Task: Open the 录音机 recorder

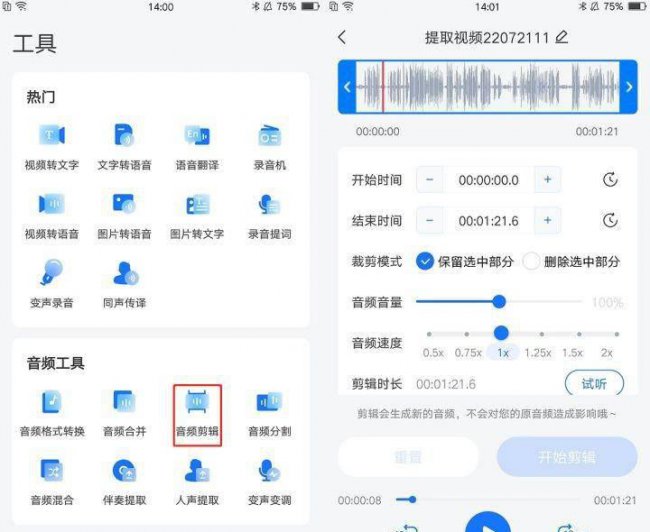Action: pyautogui.click(x=269, y=147)
